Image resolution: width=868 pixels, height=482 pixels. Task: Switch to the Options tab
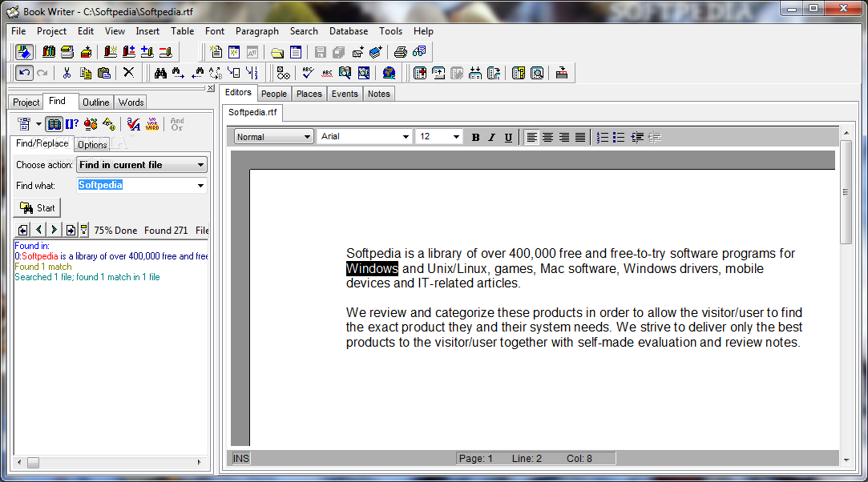point(92,145)
